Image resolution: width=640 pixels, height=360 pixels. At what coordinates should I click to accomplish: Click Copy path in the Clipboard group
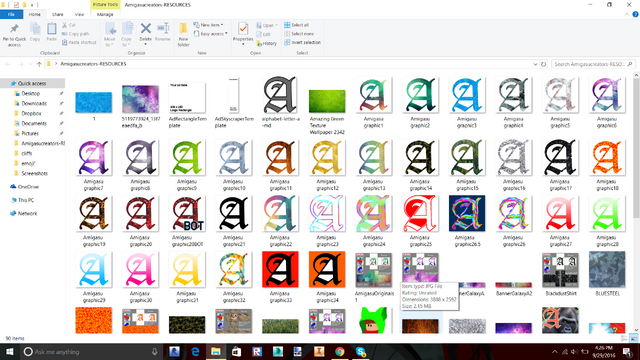76,34
